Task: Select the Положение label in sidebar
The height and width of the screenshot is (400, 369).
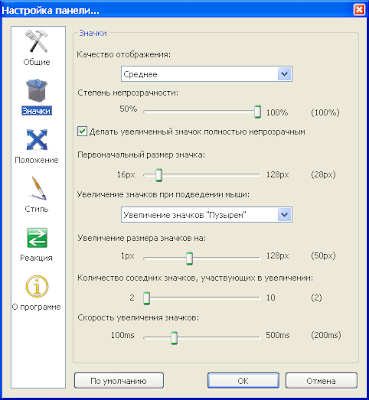Action: (x=36, y=160)
